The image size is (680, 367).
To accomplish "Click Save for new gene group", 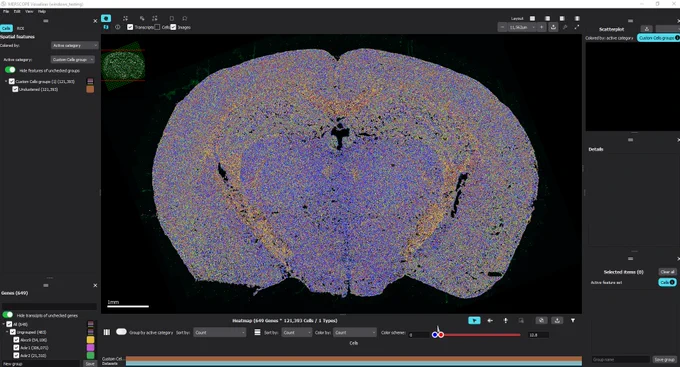I will point(90,364).
